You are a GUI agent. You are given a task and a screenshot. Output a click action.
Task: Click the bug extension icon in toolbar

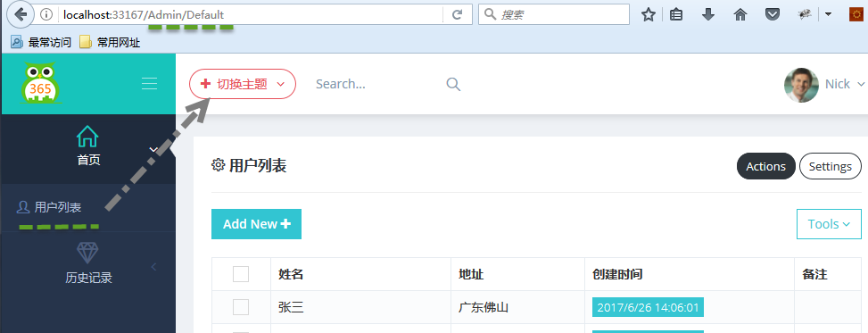point(805,15)
